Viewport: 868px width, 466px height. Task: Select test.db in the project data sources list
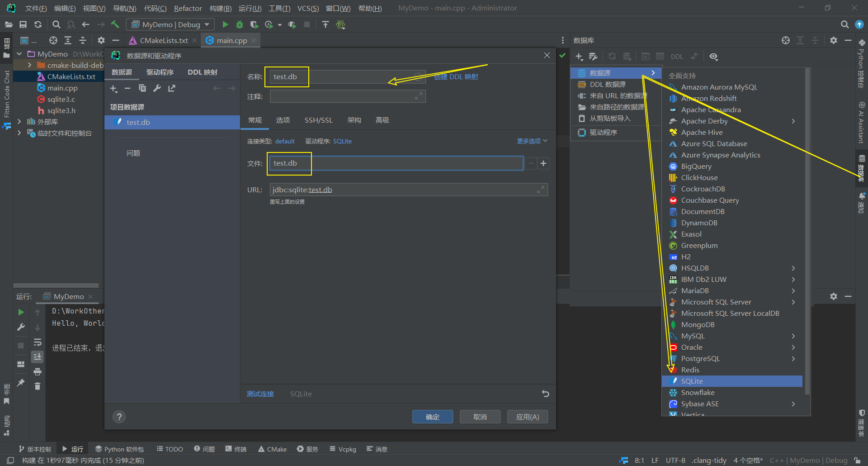(x=172, y=122)
